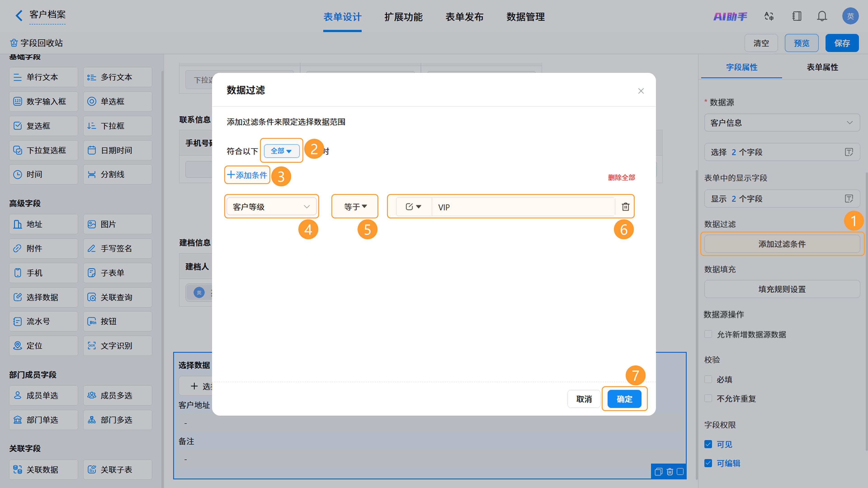Click the 取消 button
The image size is (868, 488).
[584, 399]
